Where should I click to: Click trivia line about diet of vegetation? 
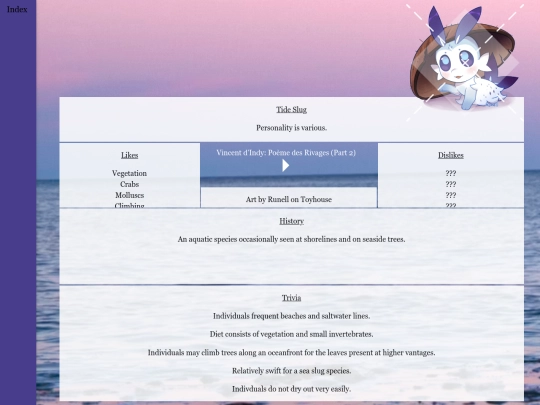tap(291, 334)
